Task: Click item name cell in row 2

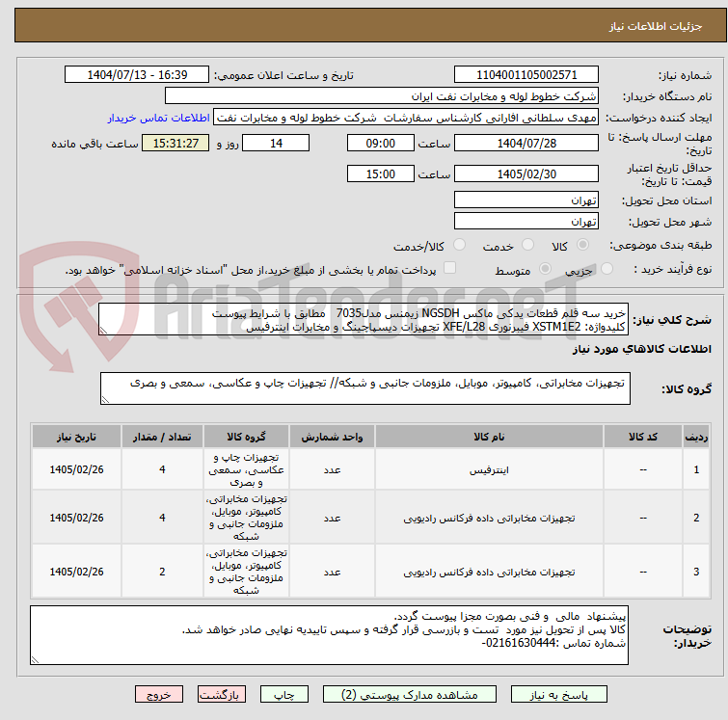Action: pos(489,518)
